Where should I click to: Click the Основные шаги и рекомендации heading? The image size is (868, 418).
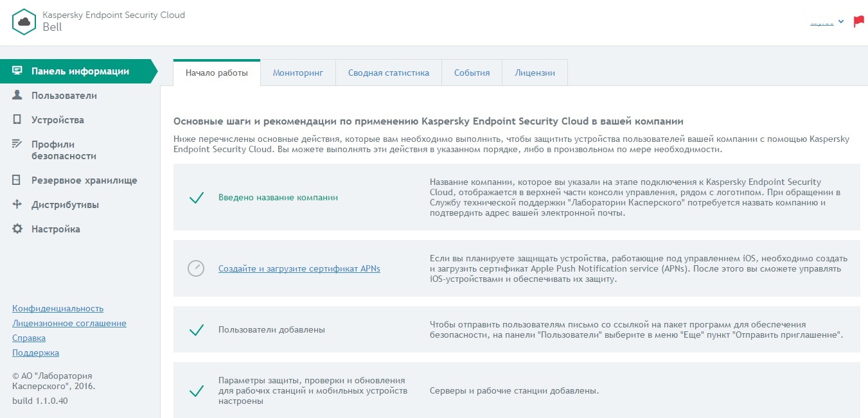point(429,121)
